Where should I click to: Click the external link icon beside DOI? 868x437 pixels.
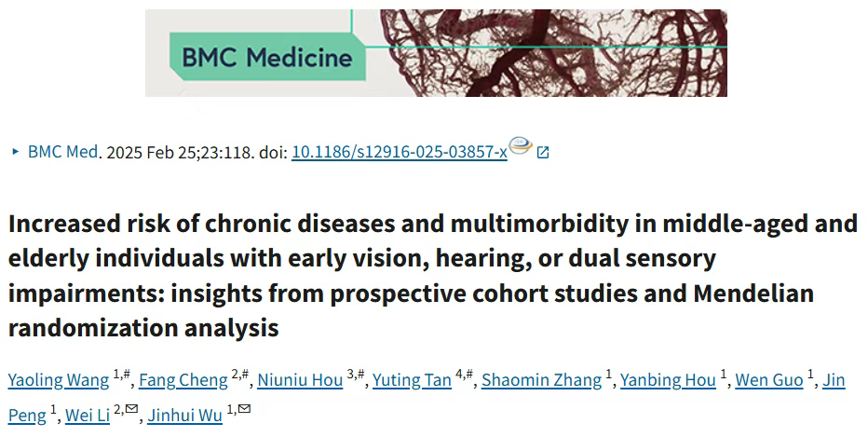click(x=543, y=152)
